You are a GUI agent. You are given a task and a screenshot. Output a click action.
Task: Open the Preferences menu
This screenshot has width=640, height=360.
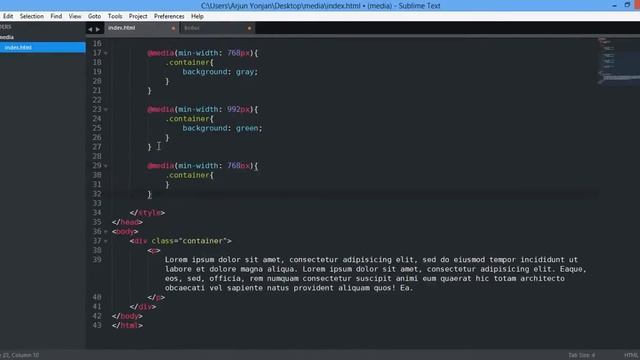(169, 16)
